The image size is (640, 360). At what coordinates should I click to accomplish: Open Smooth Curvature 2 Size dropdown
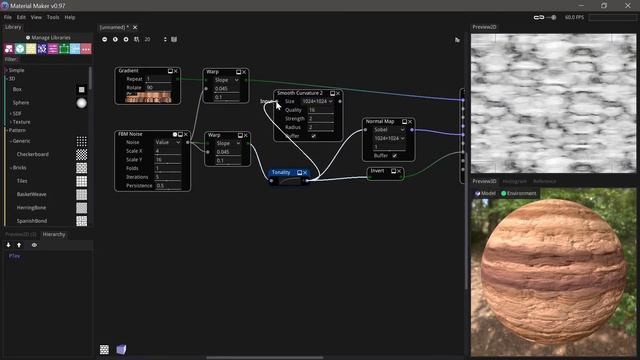click(x=317, y=101)
